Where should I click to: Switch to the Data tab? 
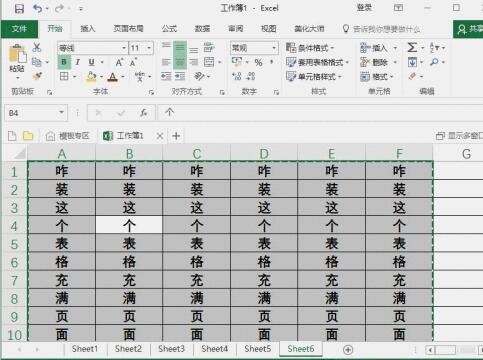[202, 29]
